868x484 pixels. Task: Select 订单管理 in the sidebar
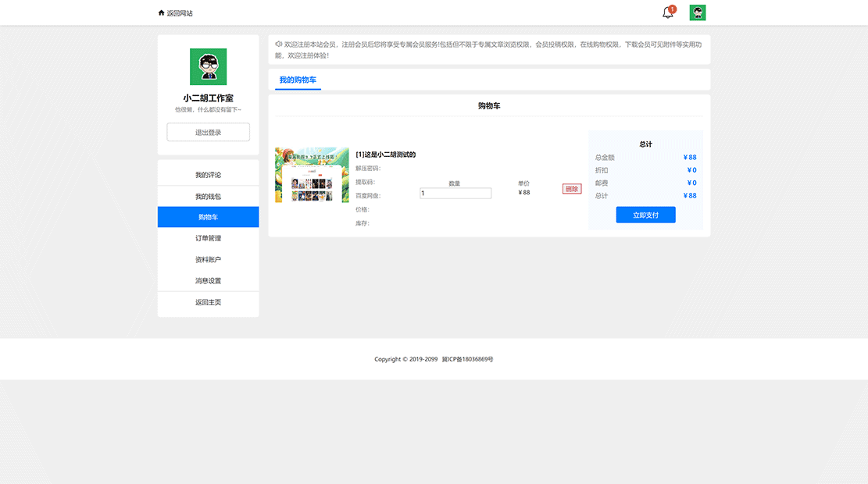click(x=207, y=237)
